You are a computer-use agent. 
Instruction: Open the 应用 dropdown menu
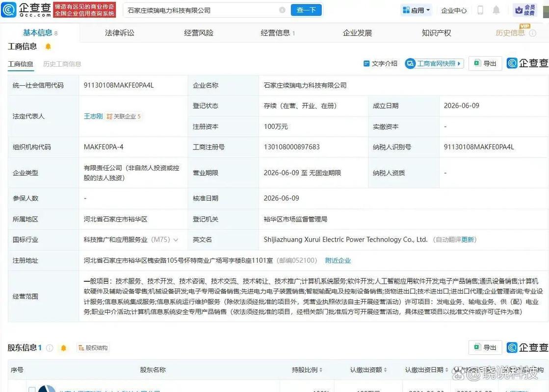pos(417,10)
